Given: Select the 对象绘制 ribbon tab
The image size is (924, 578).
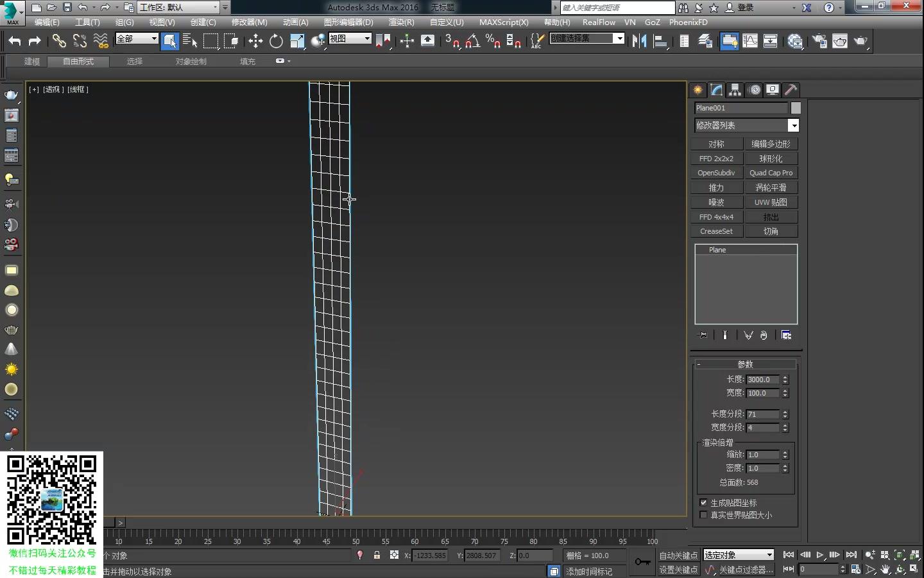Looking at the screenshot, I should coord(191,62).
